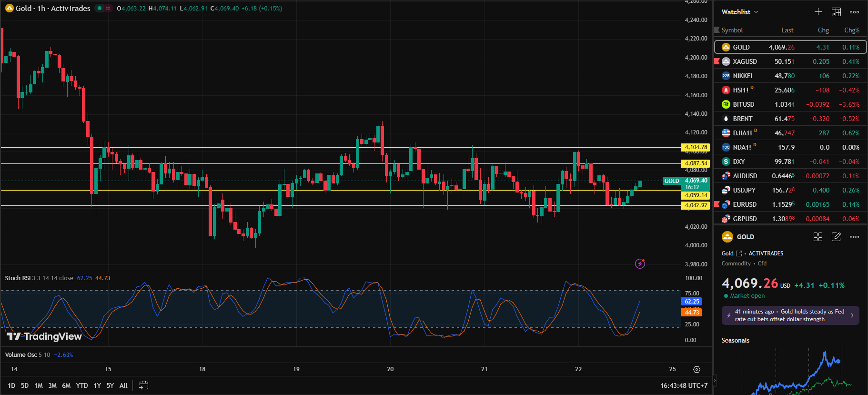The width and height of the screenshot is (868, 395).
Task: Open the note editor icon for GOLD
Action: click(836, 237)
